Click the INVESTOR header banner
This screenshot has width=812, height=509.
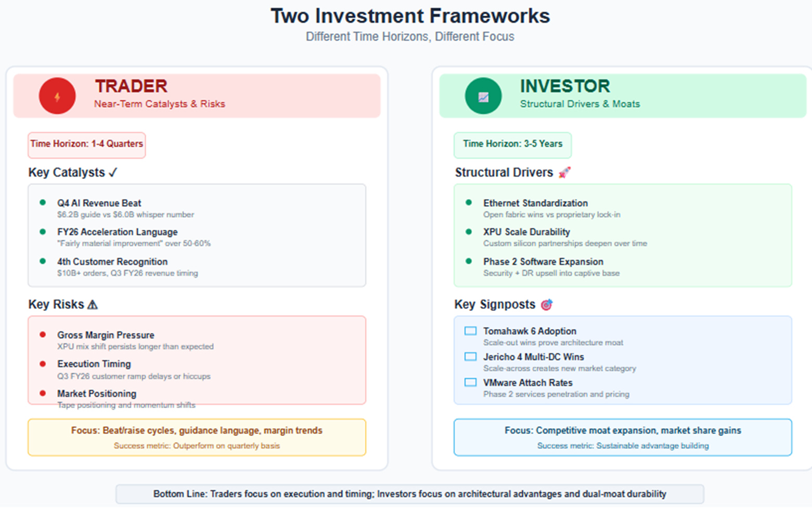click(x=623, y=96)
